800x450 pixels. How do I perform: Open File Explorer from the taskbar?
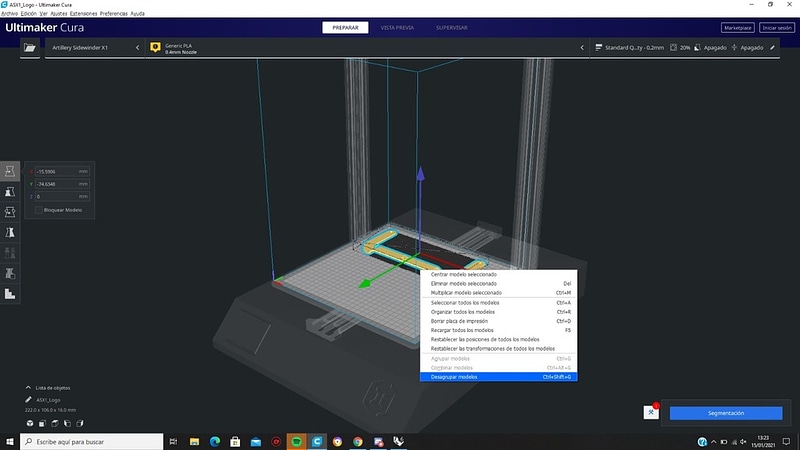point(194,442)
